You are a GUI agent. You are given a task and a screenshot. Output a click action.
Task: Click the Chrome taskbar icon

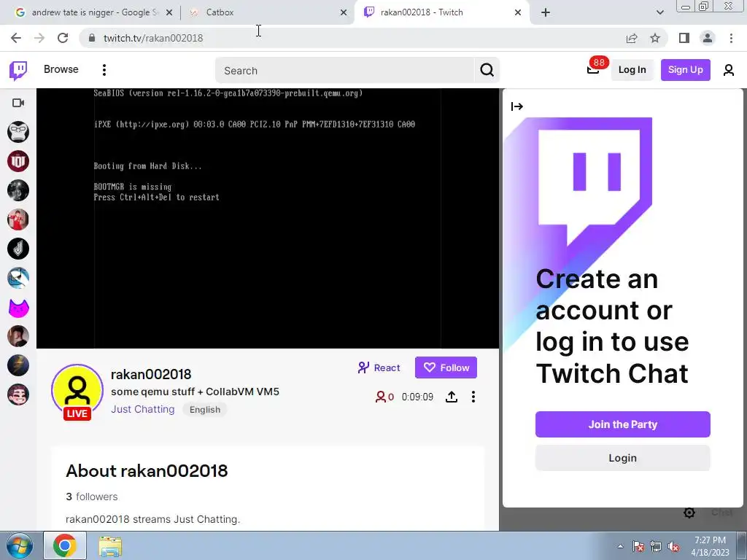click(x=65, y=545)
